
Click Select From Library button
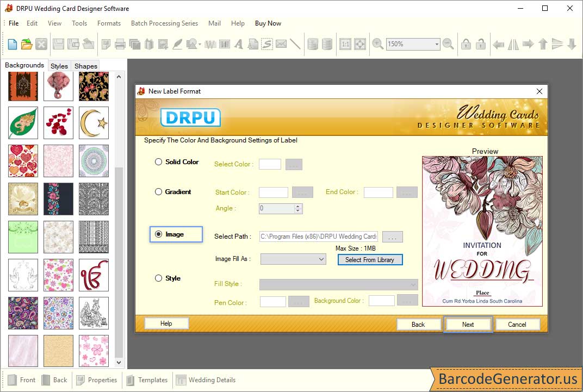click(370, 260)
